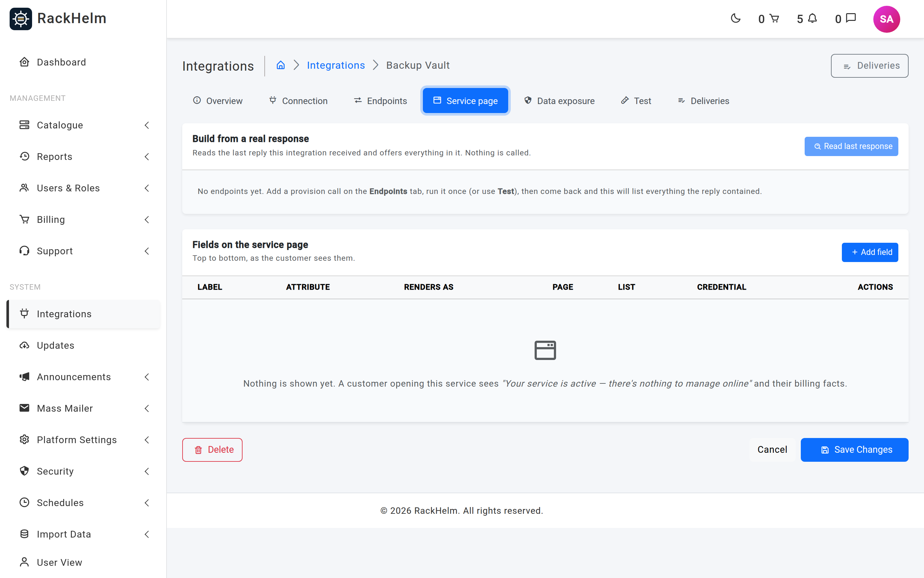The image size is (924, 578).
Task: Open the SA user avatar menu
Action: (x=886, y=19)
